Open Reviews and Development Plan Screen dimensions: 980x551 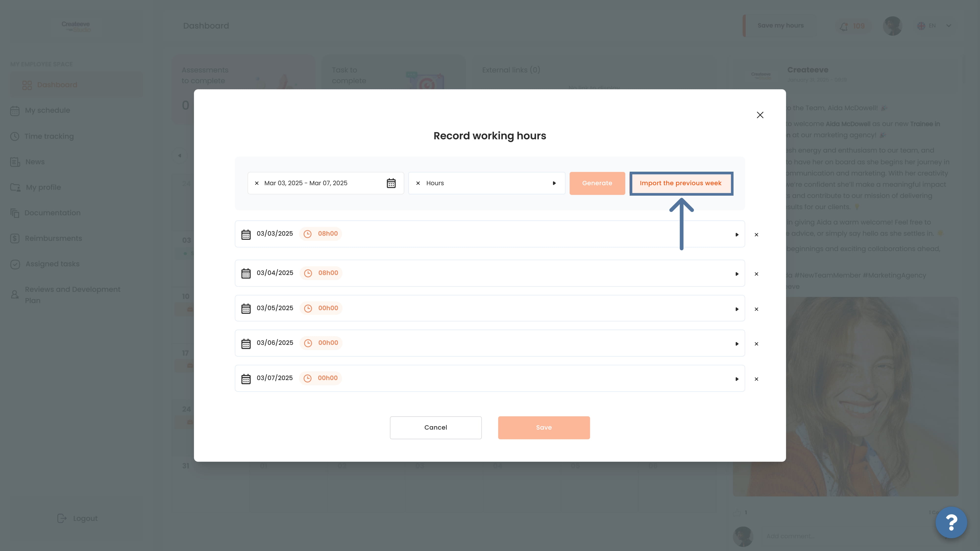(x=65, y=295)
